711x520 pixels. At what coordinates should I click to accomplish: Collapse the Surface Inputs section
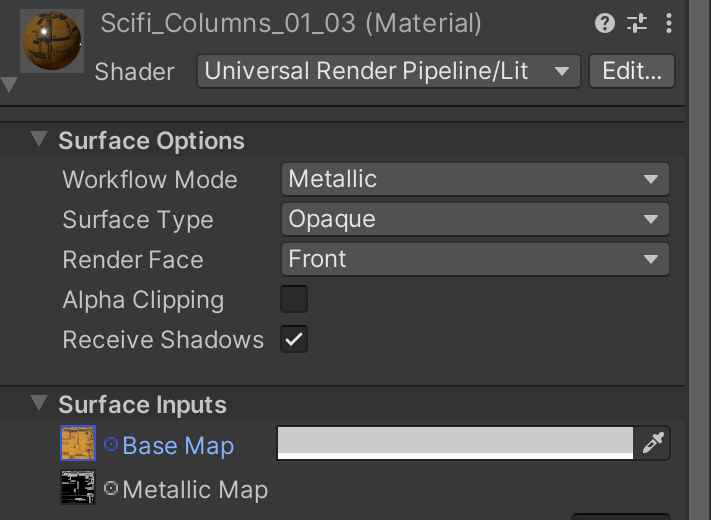click(39, 404)
